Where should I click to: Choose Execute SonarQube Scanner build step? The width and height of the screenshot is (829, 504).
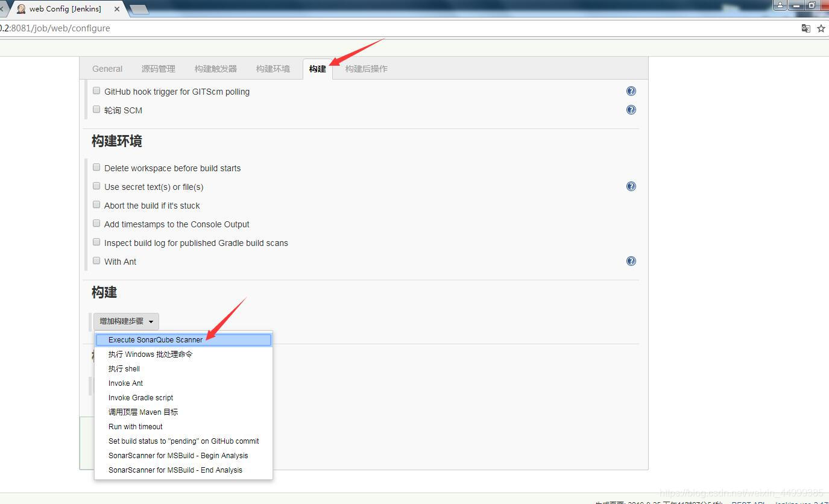[183, 340]
